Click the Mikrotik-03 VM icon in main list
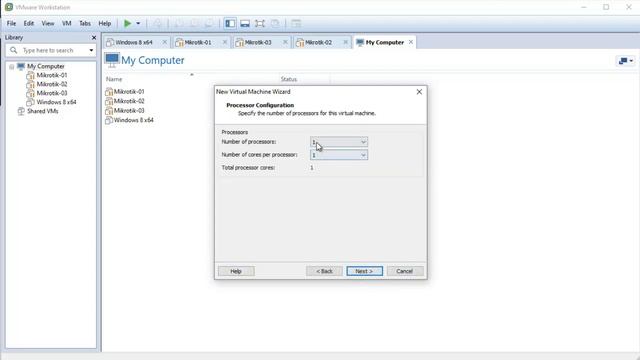 109,111
